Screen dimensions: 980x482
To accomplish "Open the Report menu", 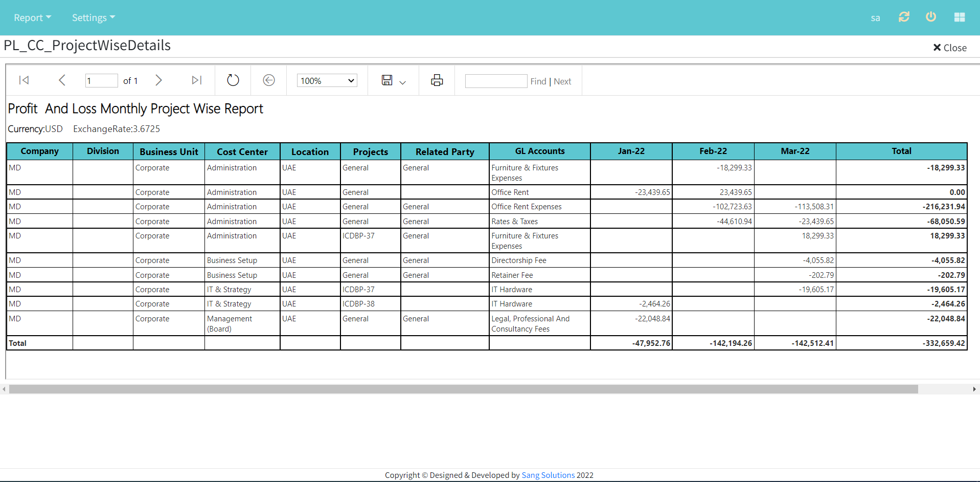I will [x=32, y=18].
